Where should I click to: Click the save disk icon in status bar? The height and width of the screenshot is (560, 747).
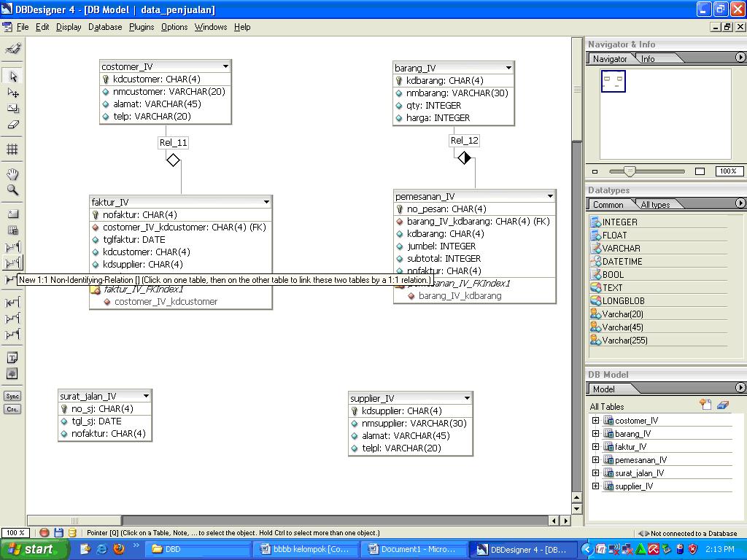[58, 533]
